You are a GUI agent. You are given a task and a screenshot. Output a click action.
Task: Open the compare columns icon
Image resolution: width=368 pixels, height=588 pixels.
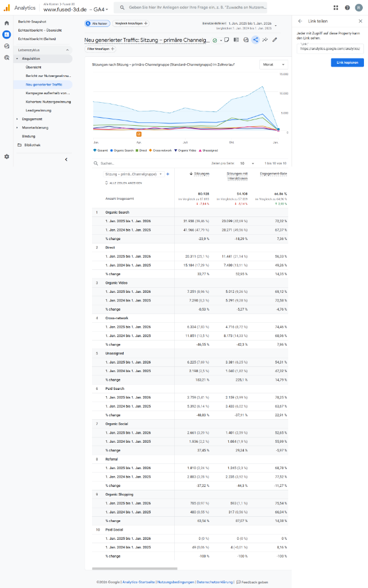pyautogui.click(x=236, y=40)
